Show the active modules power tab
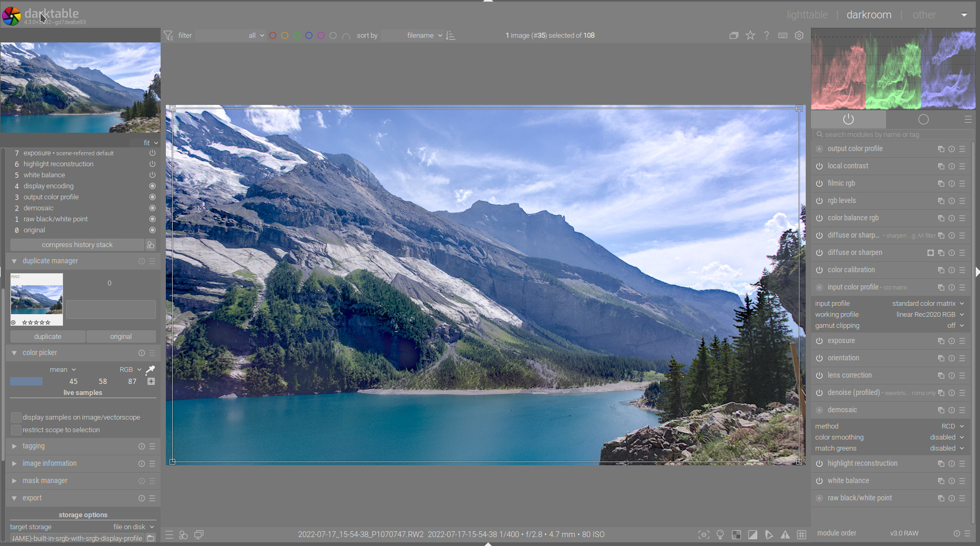 tap(848, 119)
